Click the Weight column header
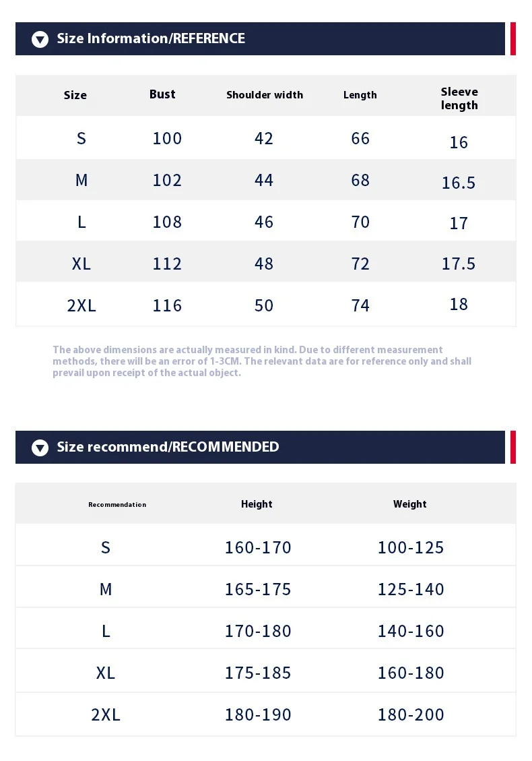The width and height of the screenshot is (532, 761). point(410,504)
